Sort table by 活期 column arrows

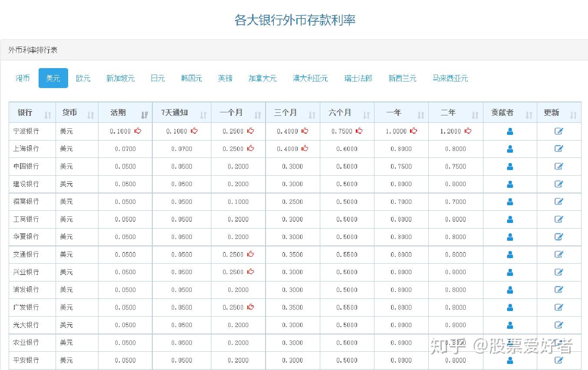(x=145, y=115)
